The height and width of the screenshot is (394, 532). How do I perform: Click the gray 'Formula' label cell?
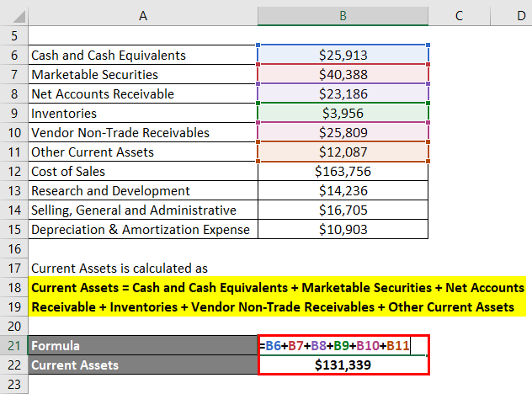point(143,345)
